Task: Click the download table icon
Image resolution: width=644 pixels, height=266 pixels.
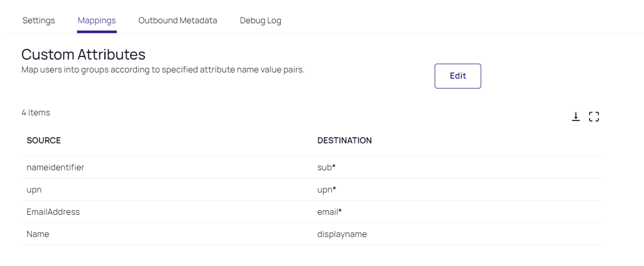Action: [x=576, y=117]
